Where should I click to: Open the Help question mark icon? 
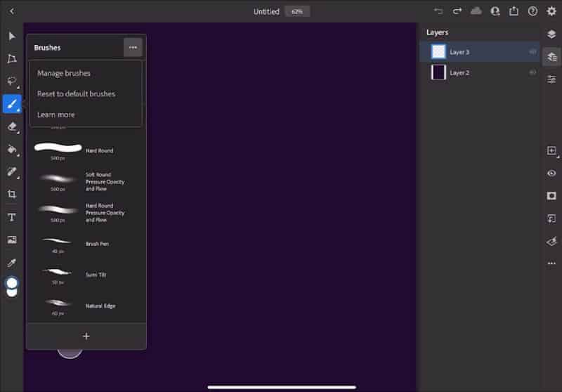pos(532,11)
